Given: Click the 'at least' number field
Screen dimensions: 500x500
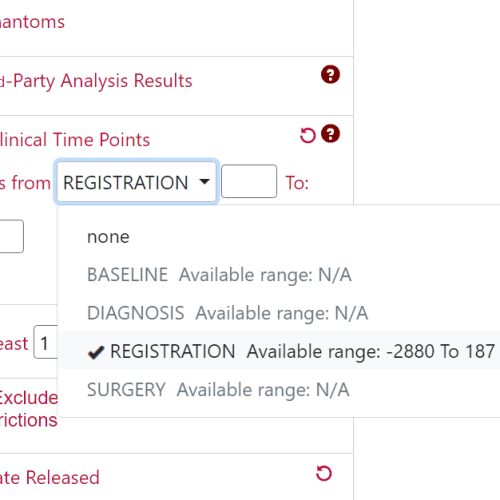Looking at the screenshot, I should (46, 342).
